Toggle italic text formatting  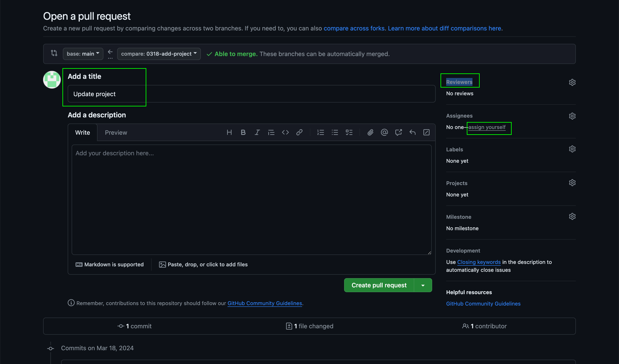[x=257, y=133]
